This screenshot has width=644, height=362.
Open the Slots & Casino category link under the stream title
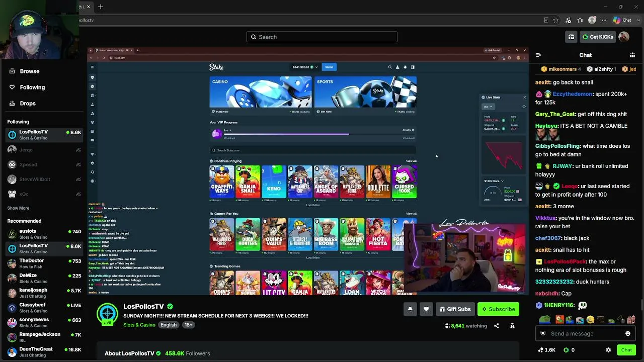[139, 325]
